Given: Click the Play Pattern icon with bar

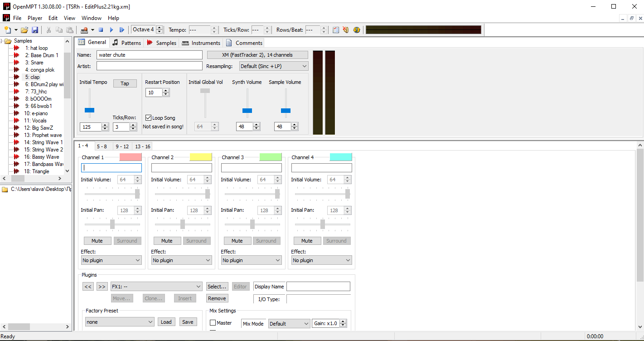Looking at the screenshot, I should (x=122, y=30).
